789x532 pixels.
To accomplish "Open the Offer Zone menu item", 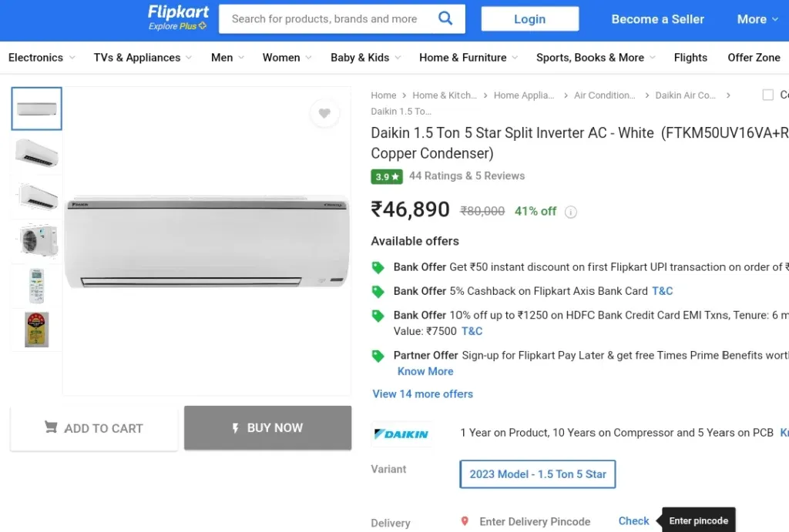I will coord(754,57).
